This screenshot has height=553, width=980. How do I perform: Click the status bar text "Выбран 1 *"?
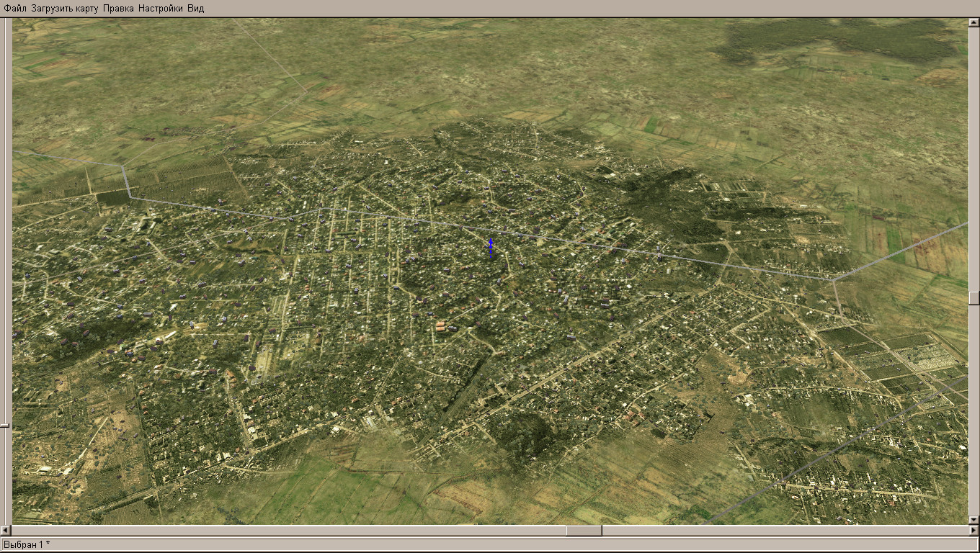pos(27,544)
